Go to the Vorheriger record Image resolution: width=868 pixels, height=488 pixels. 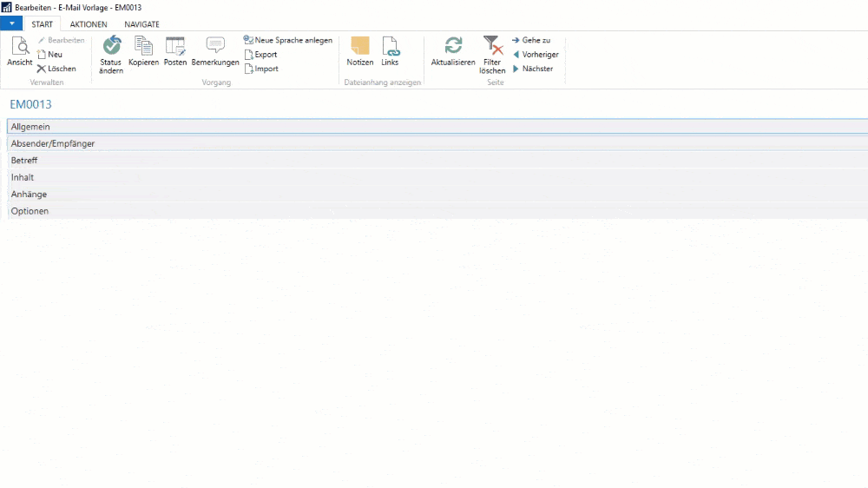(536, 55)
